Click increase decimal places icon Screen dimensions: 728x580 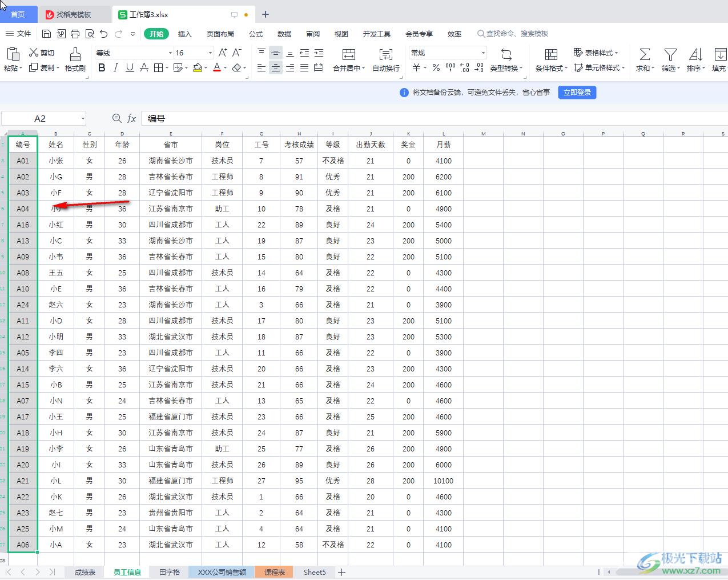point(465,67)
